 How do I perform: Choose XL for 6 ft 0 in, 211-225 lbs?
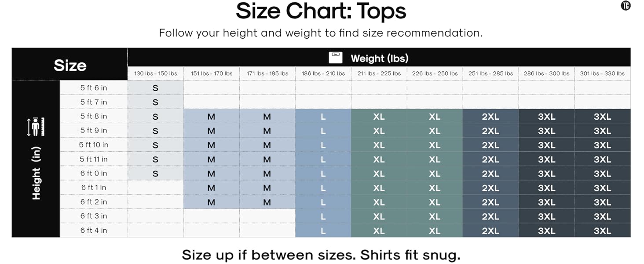(379, 173)
